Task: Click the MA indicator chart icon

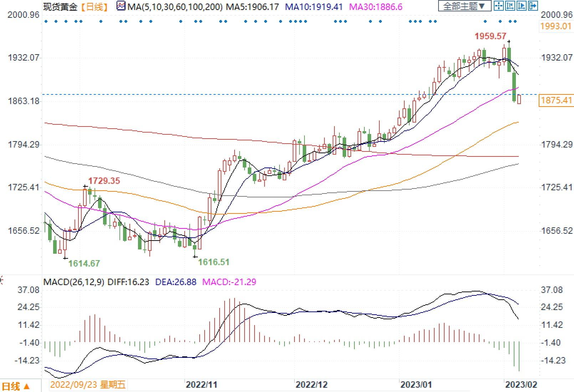Action: (x=121, y=6)
